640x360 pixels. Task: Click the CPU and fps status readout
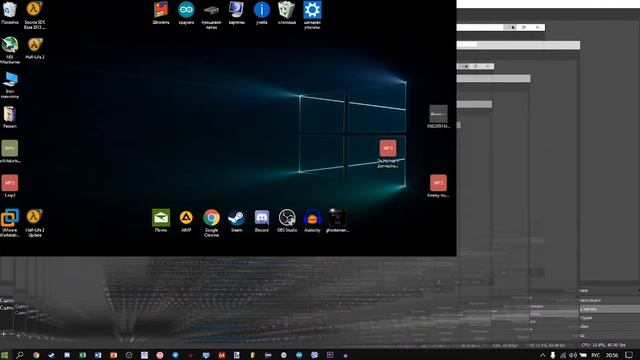603,345
